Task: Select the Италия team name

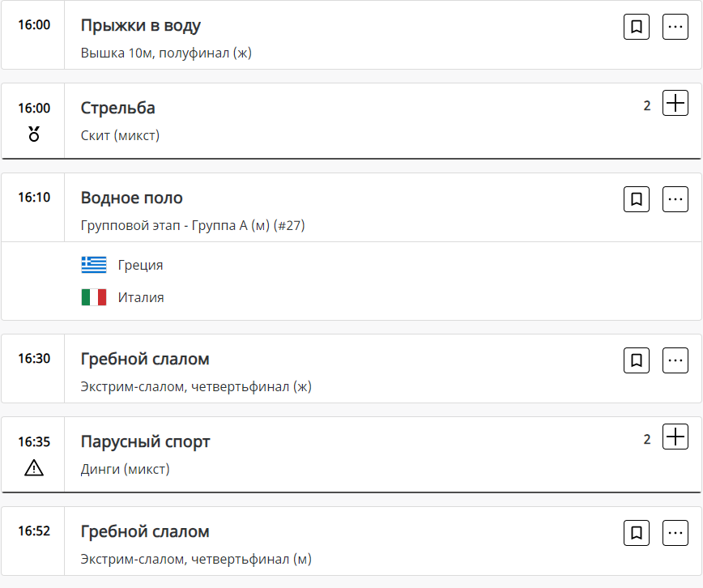Action: [x=141, y=297]
